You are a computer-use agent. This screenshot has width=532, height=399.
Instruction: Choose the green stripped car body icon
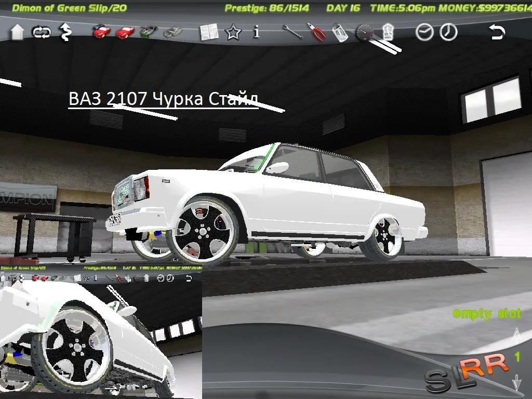click(x=149, y=32)
